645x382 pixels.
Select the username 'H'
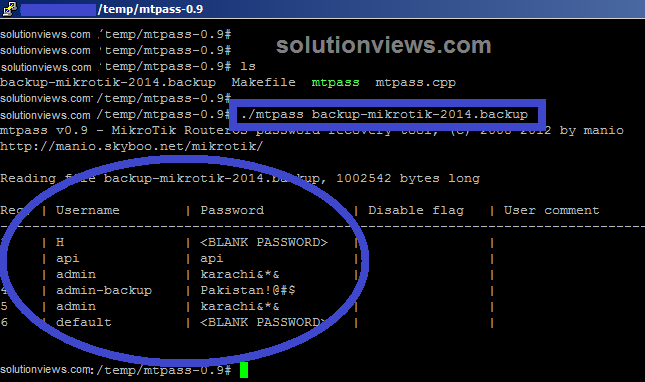pyautogui.click(x=60, y=242)
